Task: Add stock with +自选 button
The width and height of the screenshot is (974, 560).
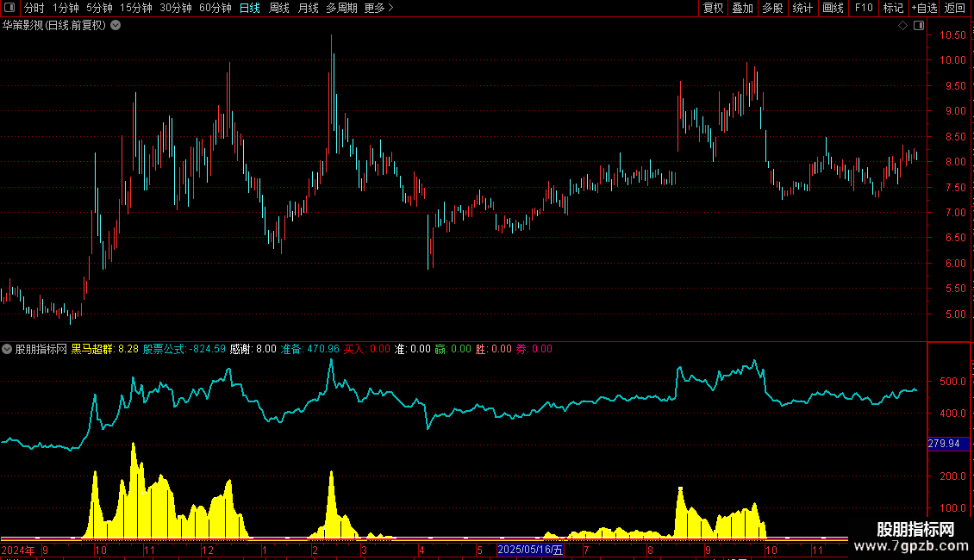Action: pyautogui.click(x=924, y=8)
